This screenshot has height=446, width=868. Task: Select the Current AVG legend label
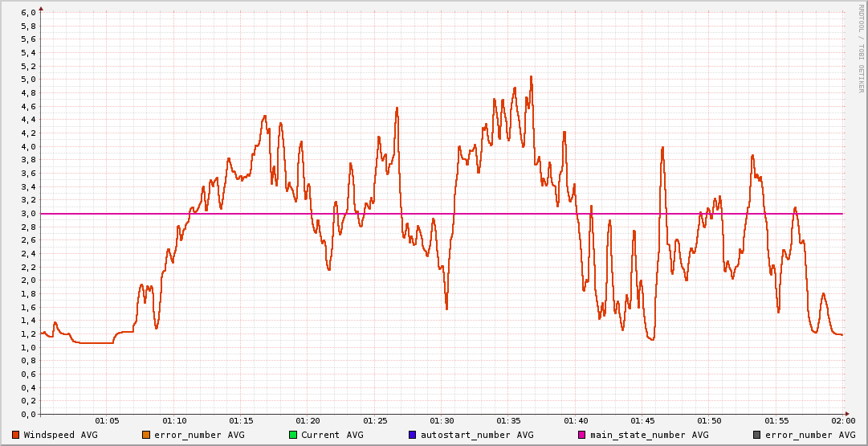tap(332, 435)
